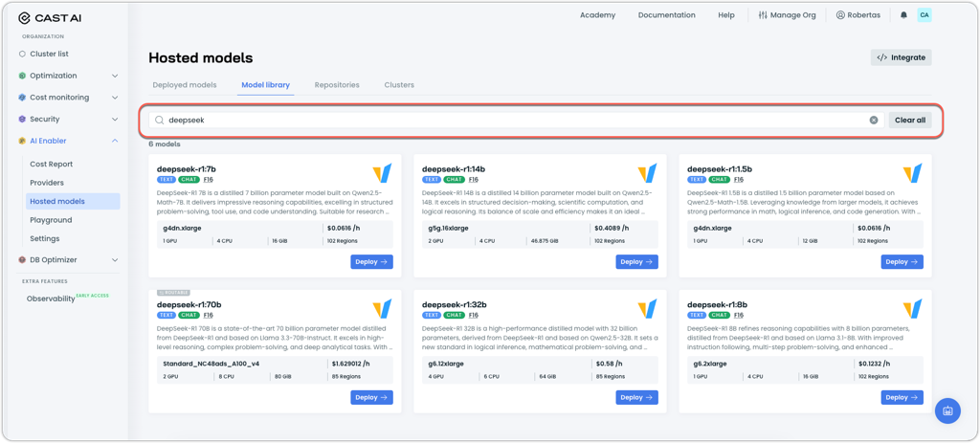The height and width of the screenshot is (443, 980).
Task: Click the Cost monitoring sidebar icon
Action: coord(23,98)
